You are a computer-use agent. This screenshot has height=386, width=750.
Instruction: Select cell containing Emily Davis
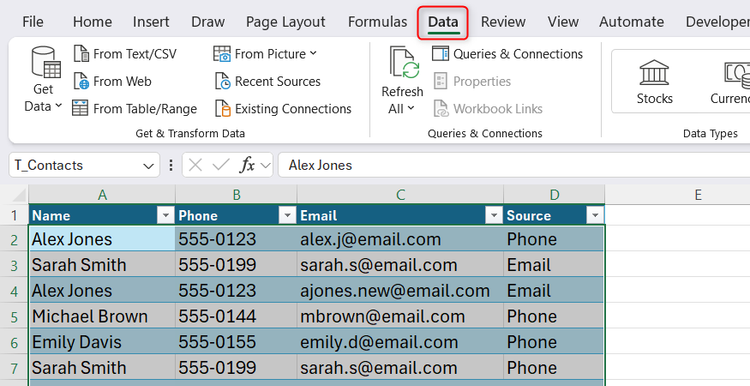pyautogui.click(x=102, y=342)
